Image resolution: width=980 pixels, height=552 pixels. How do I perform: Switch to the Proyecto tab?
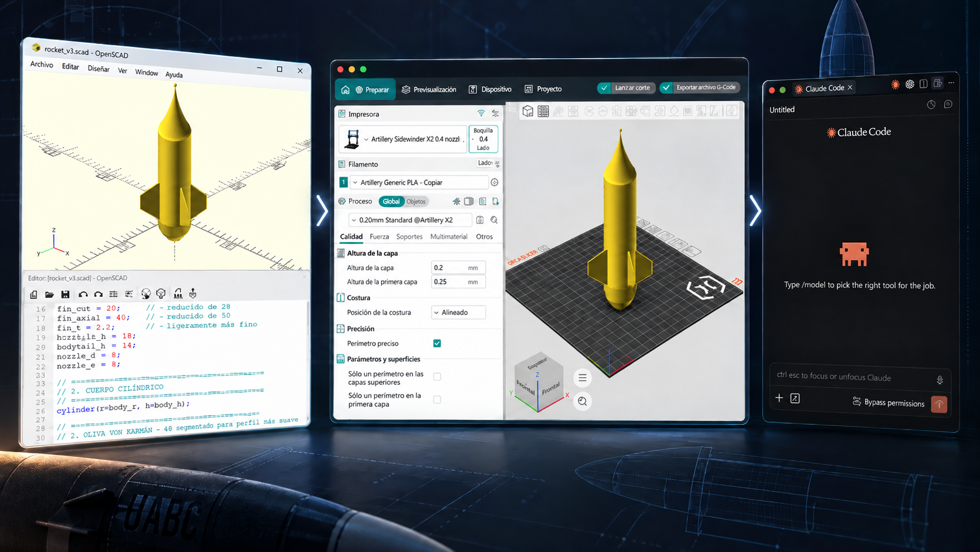point(543,89)
